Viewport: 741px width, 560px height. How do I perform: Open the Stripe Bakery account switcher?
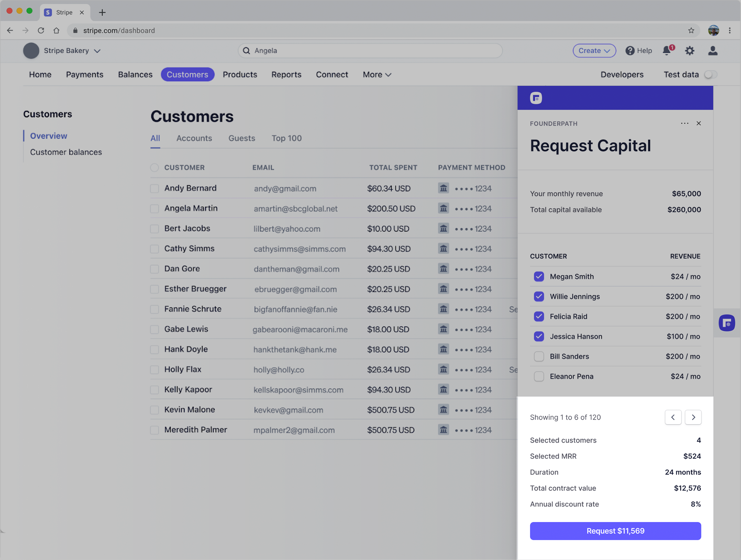67,50
